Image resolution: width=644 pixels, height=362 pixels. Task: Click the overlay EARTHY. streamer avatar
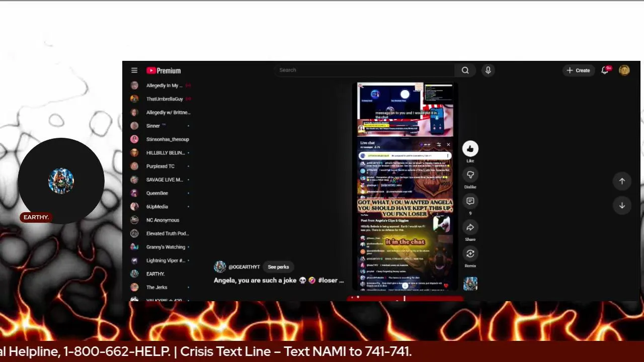(61, 181)
